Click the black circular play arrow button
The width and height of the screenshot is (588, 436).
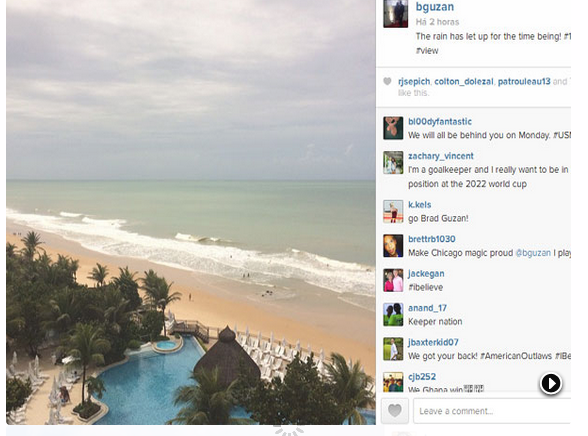550,384
